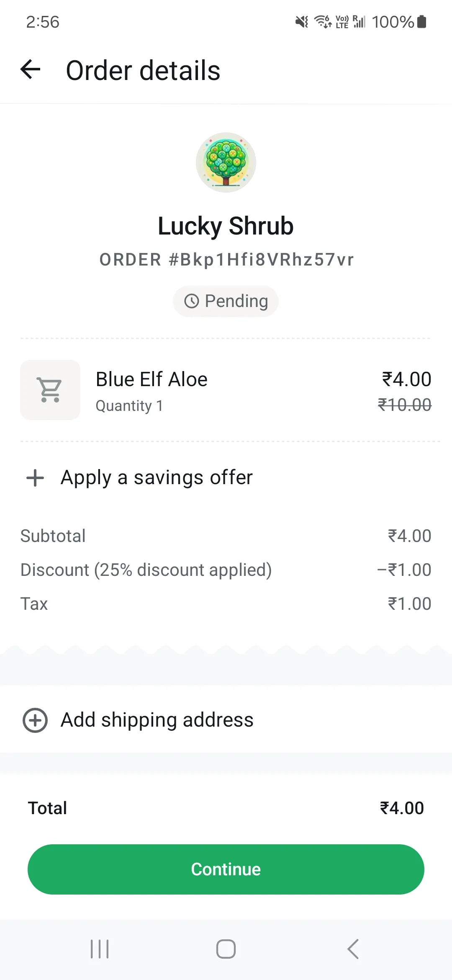Tap the circled plus shipping icon

[x=35, y=720]
